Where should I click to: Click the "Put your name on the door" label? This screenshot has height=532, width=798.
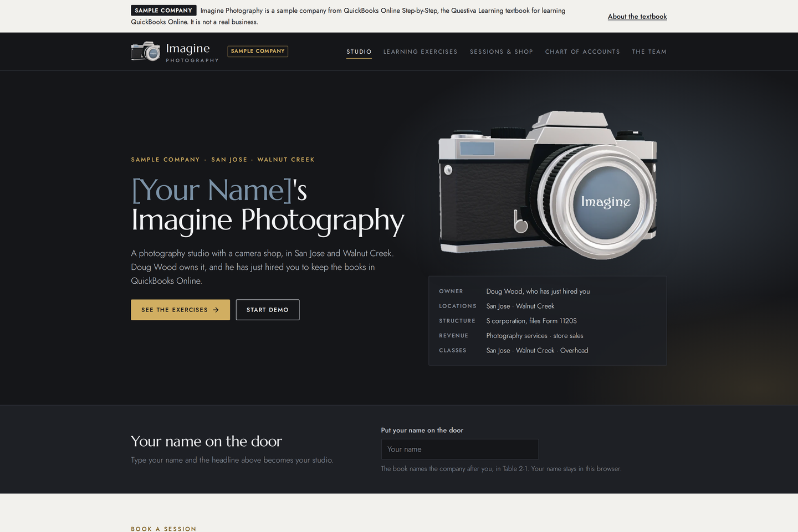(422, 430)
